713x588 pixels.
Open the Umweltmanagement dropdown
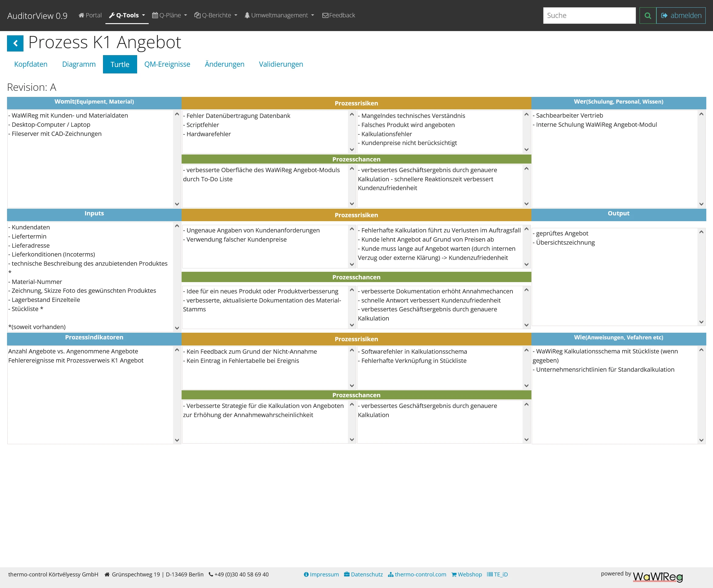(279, 15)
